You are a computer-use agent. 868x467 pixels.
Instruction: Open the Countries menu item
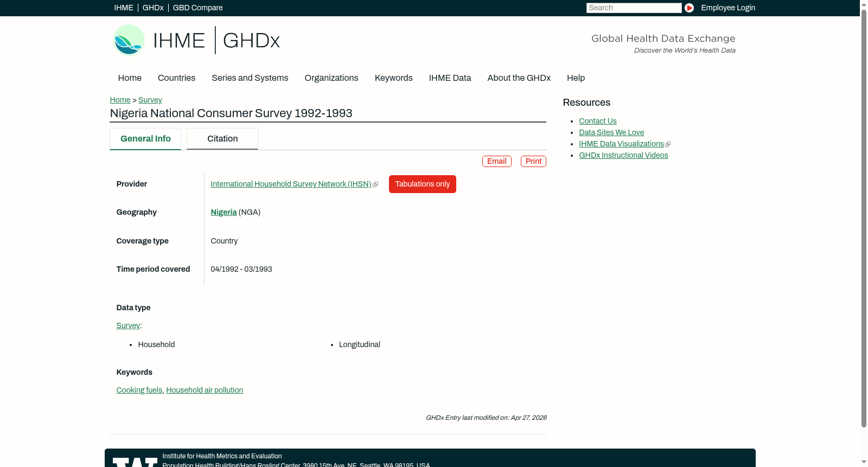(176, 78)
